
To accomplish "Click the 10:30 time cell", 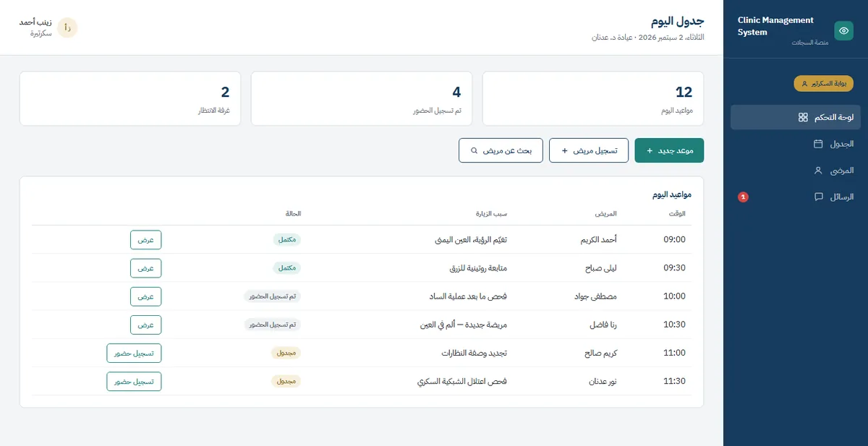I will (674, 325).
